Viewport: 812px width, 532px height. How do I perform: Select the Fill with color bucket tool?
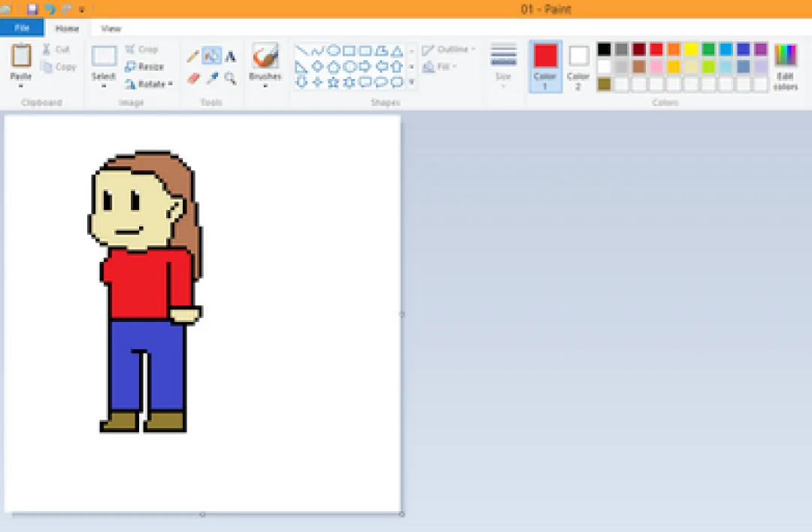tap(211, 56)
